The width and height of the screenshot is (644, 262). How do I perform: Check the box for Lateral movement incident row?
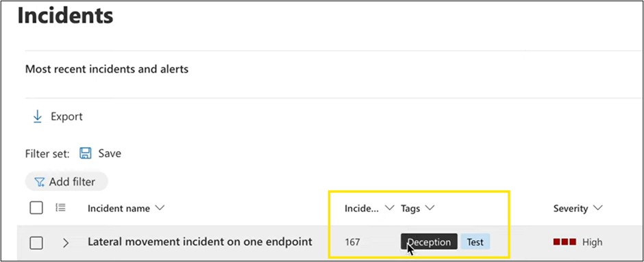click(36, 243)
